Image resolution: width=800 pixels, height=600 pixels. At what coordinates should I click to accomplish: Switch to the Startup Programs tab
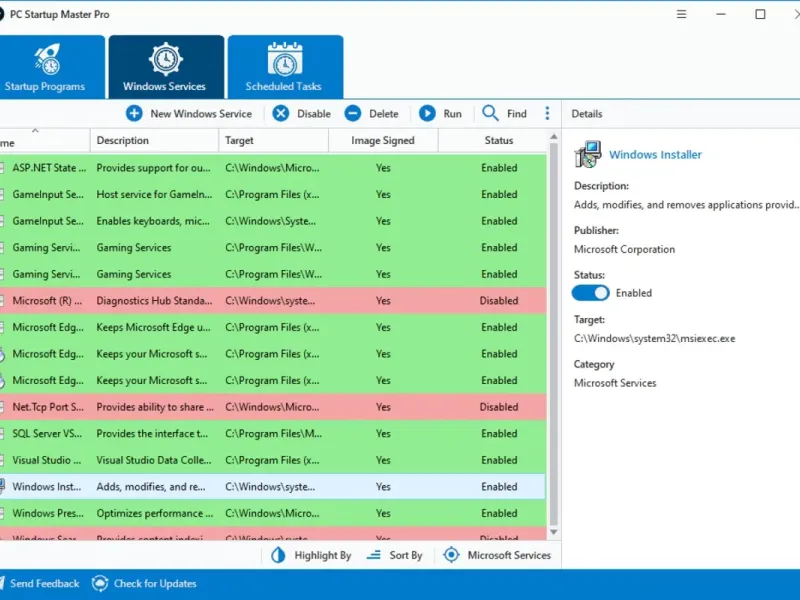click(47, 68)
